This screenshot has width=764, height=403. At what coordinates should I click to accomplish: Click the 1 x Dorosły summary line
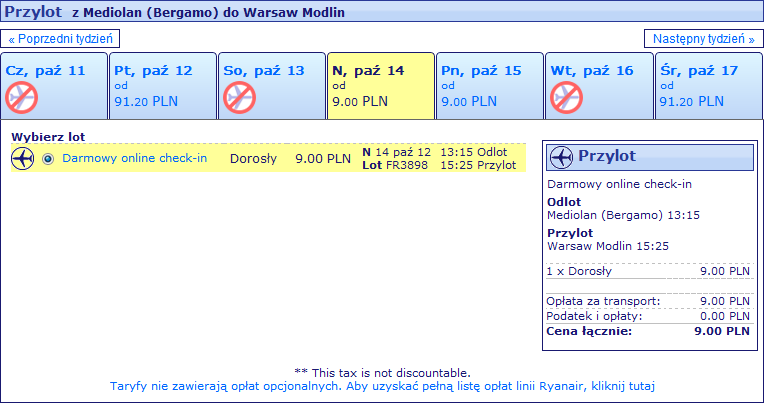[x=649, y=271]
